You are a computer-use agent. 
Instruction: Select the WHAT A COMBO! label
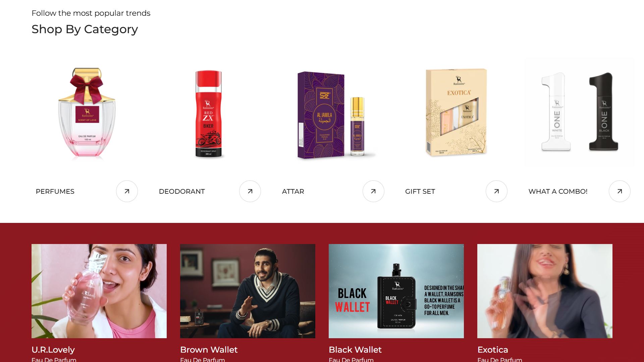pyautogui.click(x=558, y=191)
